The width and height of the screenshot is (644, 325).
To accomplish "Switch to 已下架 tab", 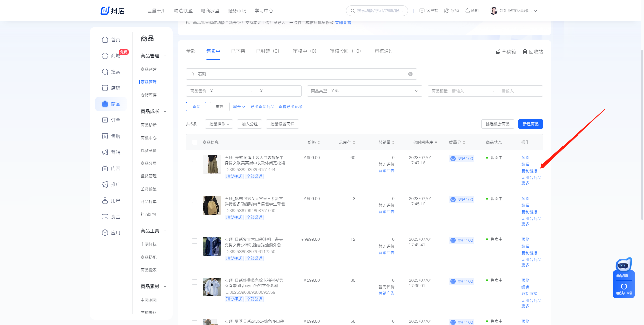I will click(238, 51).
